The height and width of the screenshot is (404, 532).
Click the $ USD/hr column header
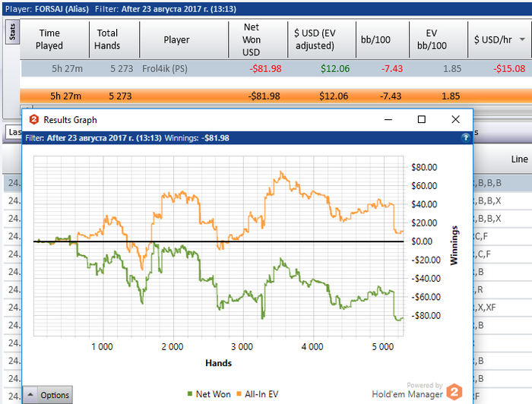493,39
